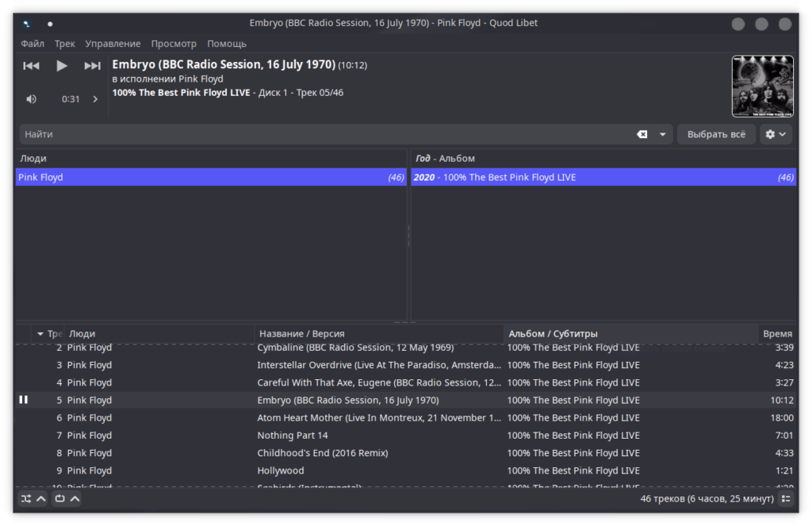Open shuffle mode options arrow
Image resolution: width=812 pixels, height=526 pixels.
click(41, 498)
